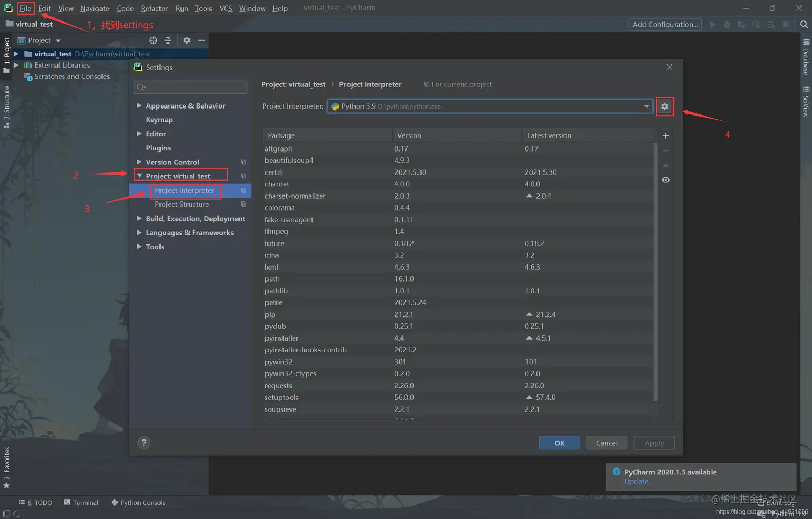Select the Plugins settings item
The height and width of the screenshot is (519, 812).
pos(158,148)
